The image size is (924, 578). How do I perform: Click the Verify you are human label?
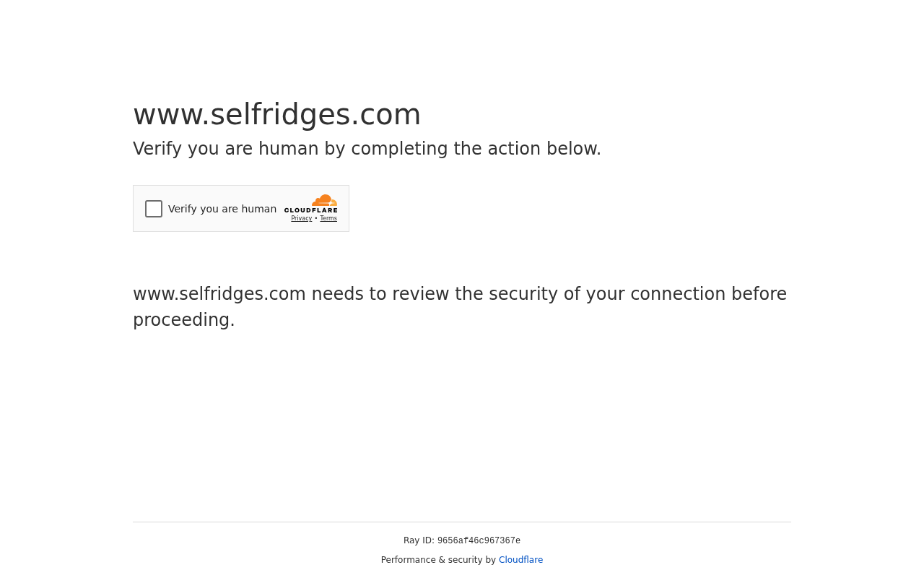(222, 209)
